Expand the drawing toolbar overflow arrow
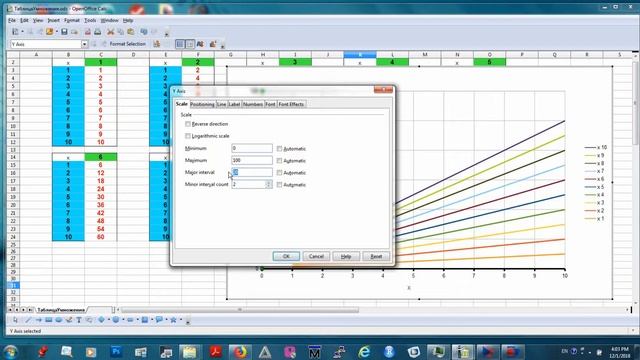Viewport: 640px width, 360px height. (188, 322)
